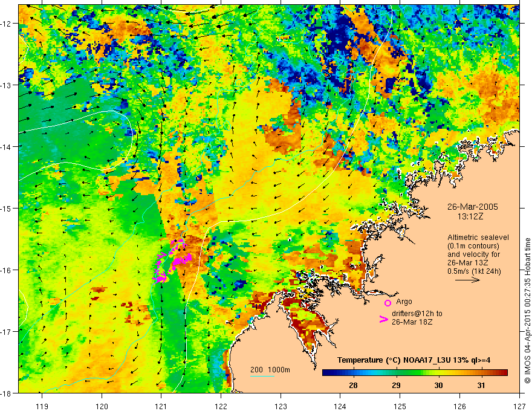Image resolution: width=532 pixels, height=411 pixels.
Task: Click the magenta drifter arrowhead legend symbol
Action: pos(383,319)
